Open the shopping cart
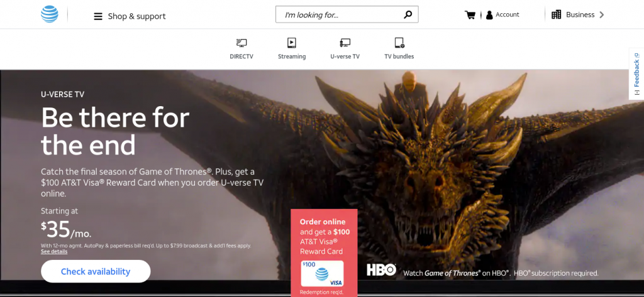 point(470,15)
